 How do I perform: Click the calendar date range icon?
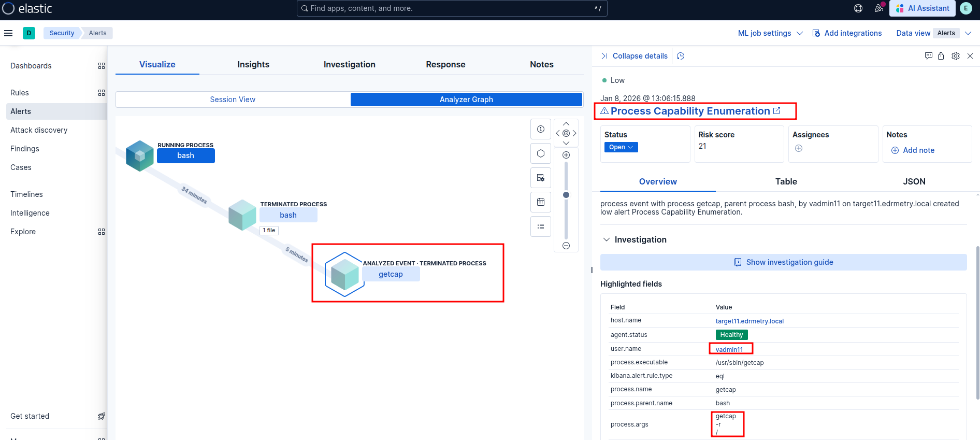click(x=540, y=202)
